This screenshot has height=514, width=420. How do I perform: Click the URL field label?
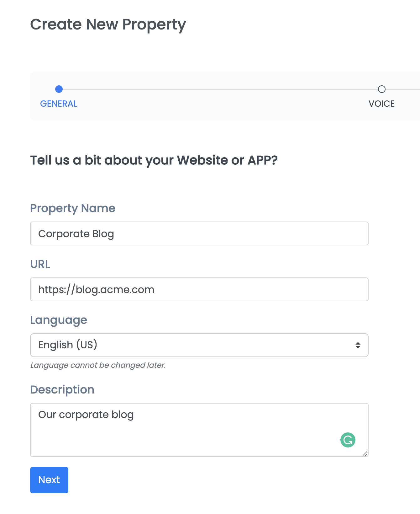pyautogui.click(x=40, y=264)
